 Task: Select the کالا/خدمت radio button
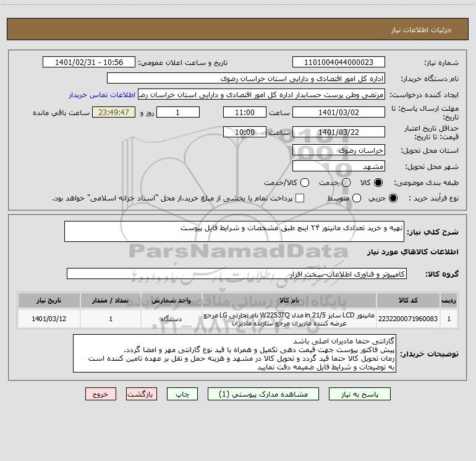pyautogui.click(x=305, y=183)
